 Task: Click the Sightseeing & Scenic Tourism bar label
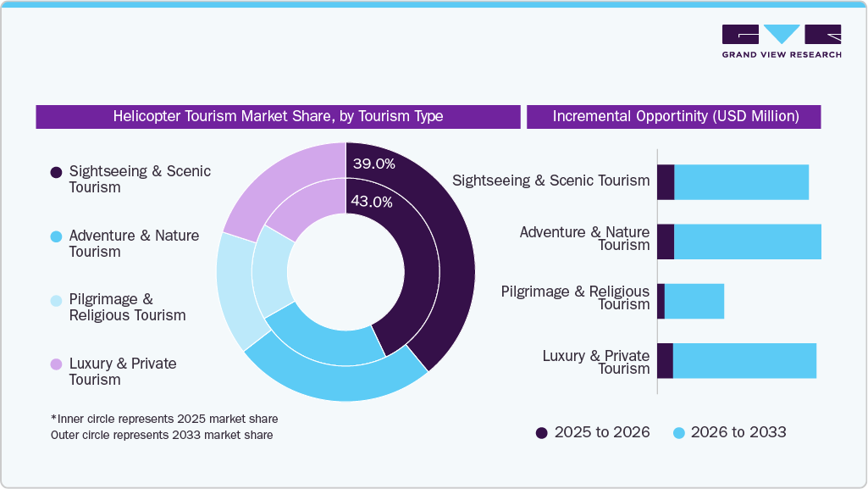550,181
